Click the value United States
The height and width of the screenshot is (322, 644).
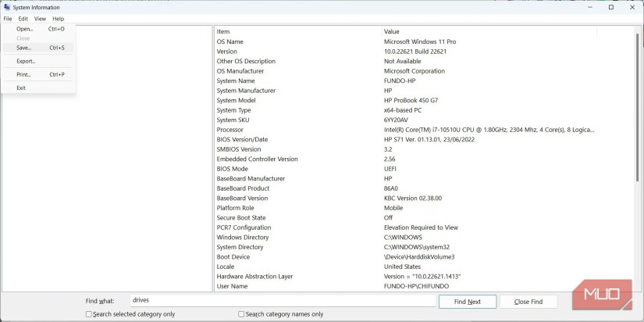pyautogui.click(x=402, y=267)
